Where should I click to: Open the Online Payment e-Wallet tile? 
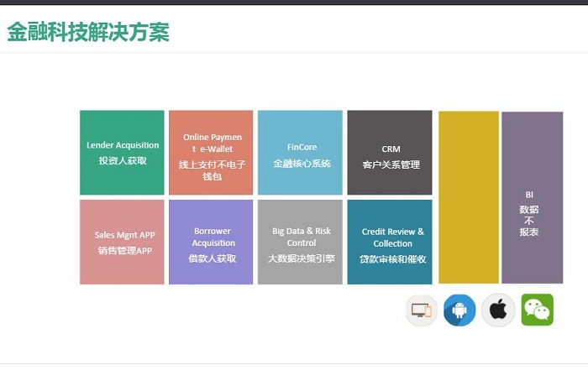[x=211, y=153]
